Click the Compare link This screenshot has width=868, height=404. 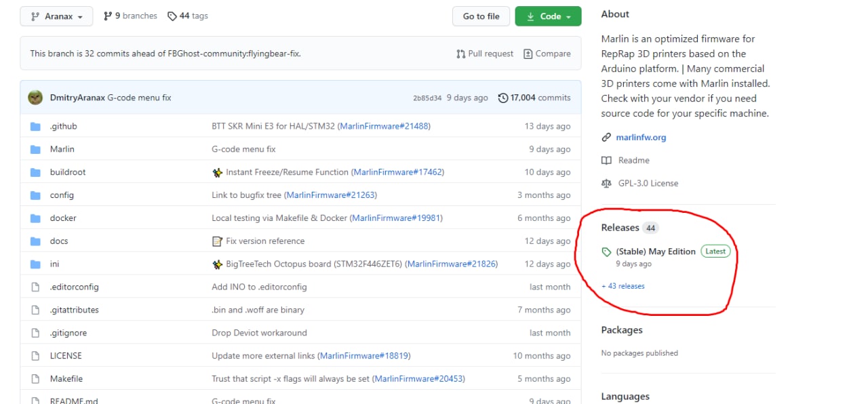pyautogui.click(x=547, y=54)
